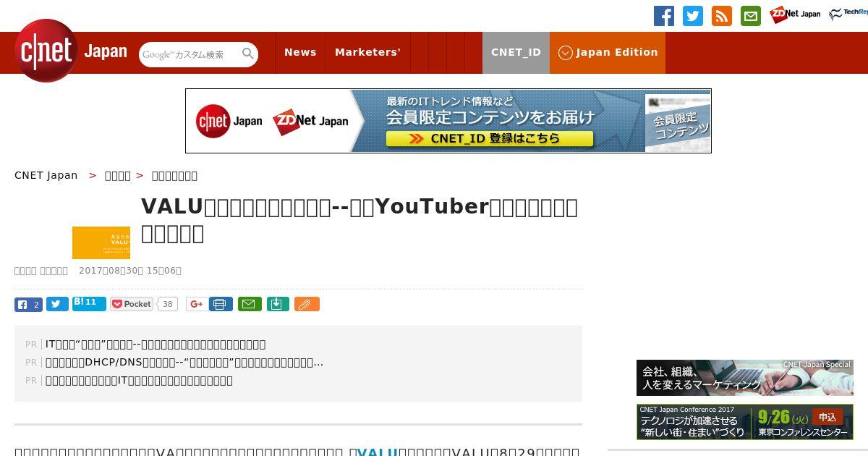Image resolution: width=868 pixels, height=456 pixels.
Task: Save article to Pocket
Action: 132,305
